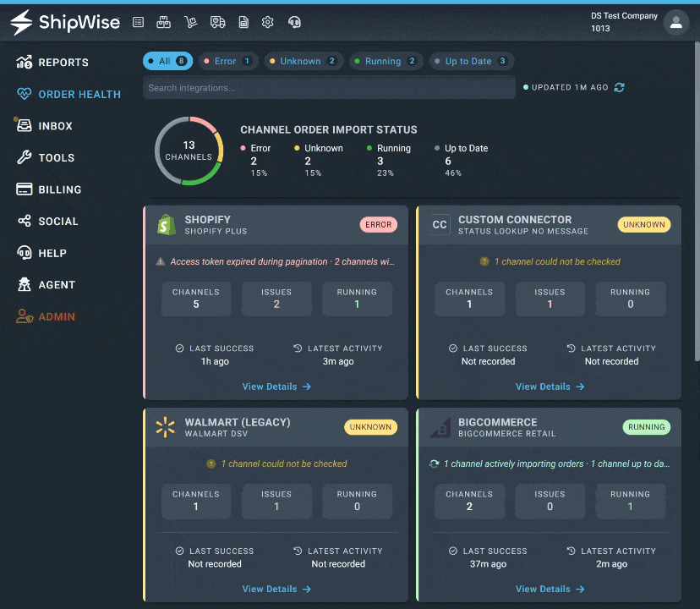Go to Inbox in the sidebar
The height and width of the screenshot is (609, 700).
point(44,125)
